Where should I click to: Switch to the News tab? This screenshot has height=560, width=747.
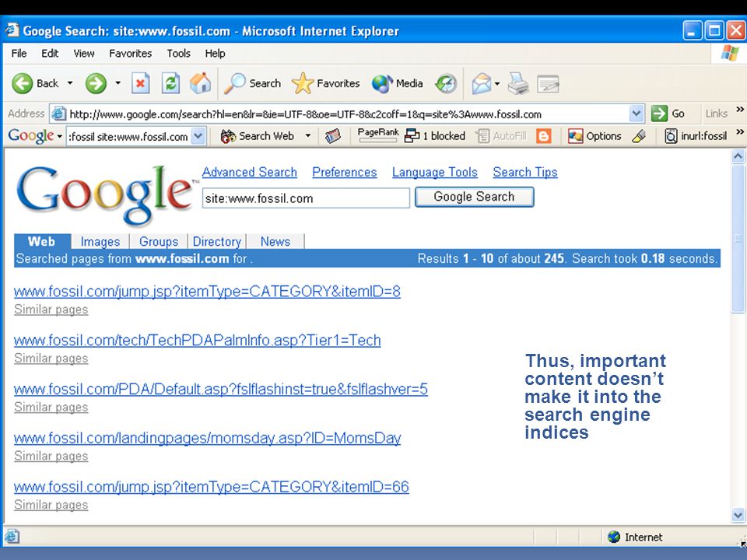(x=275, y=242)
